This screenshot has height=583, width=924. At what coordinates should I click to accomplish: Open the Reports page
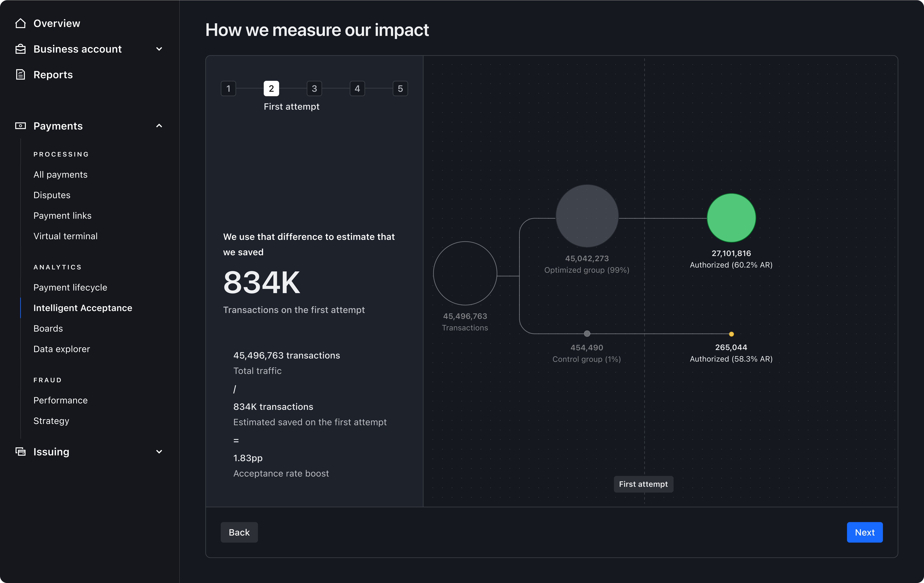tap(53, 74)
